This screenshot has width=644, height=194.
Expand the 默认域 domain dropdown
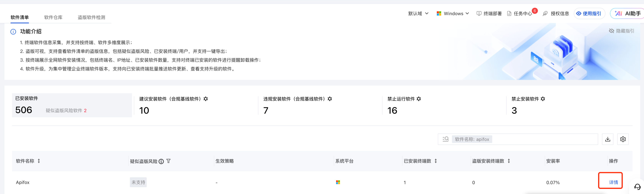point(418,13)
